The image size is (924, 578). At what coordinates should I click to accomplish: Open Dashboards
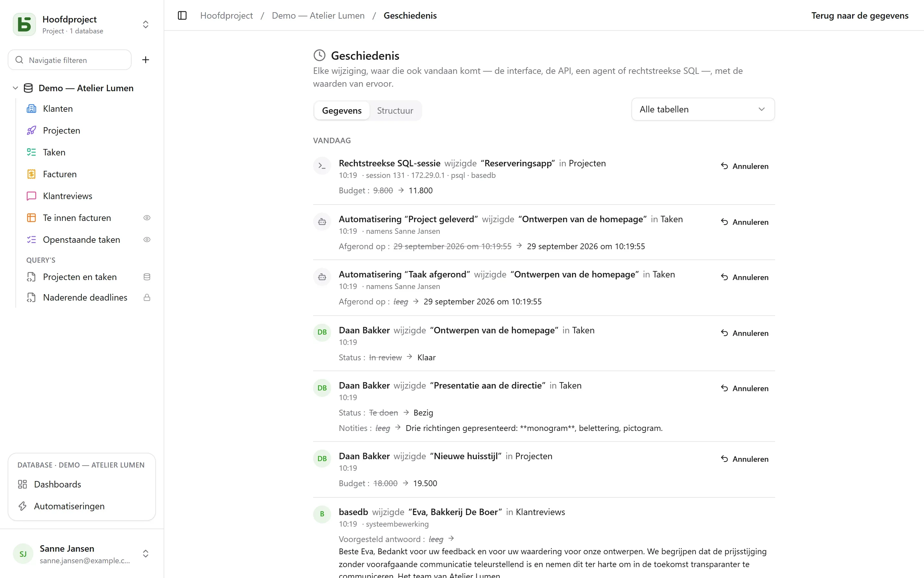(82, 484)
